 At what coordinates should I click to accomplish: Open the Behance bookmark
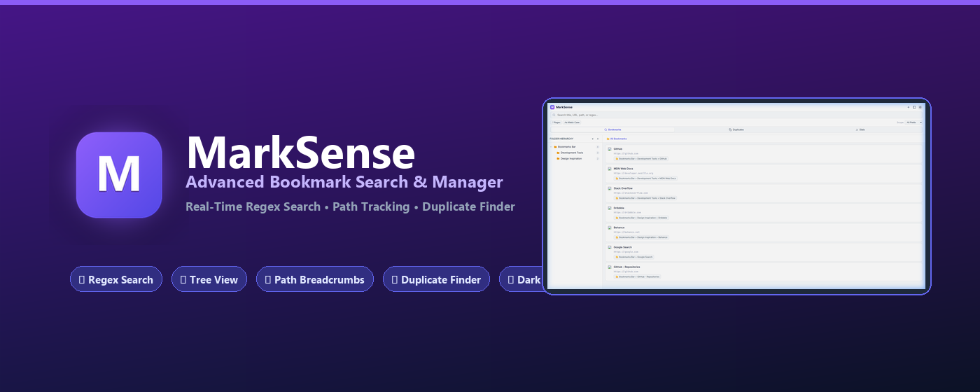(x=619, y=227)
